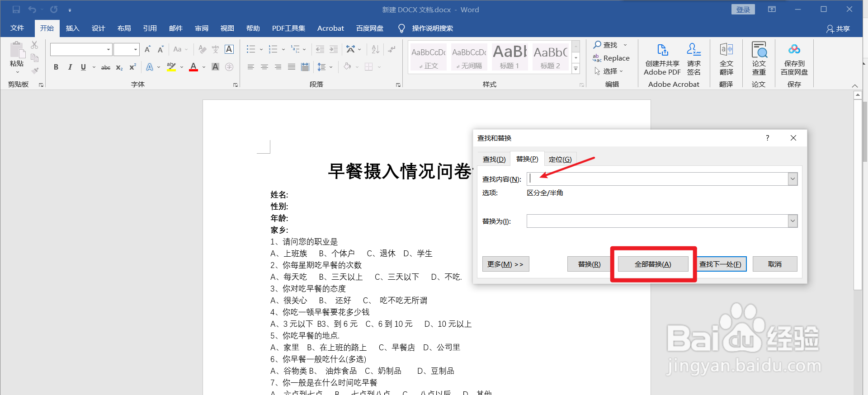
Task: Apply text highlight color
Action: click(x=171, y=67)
